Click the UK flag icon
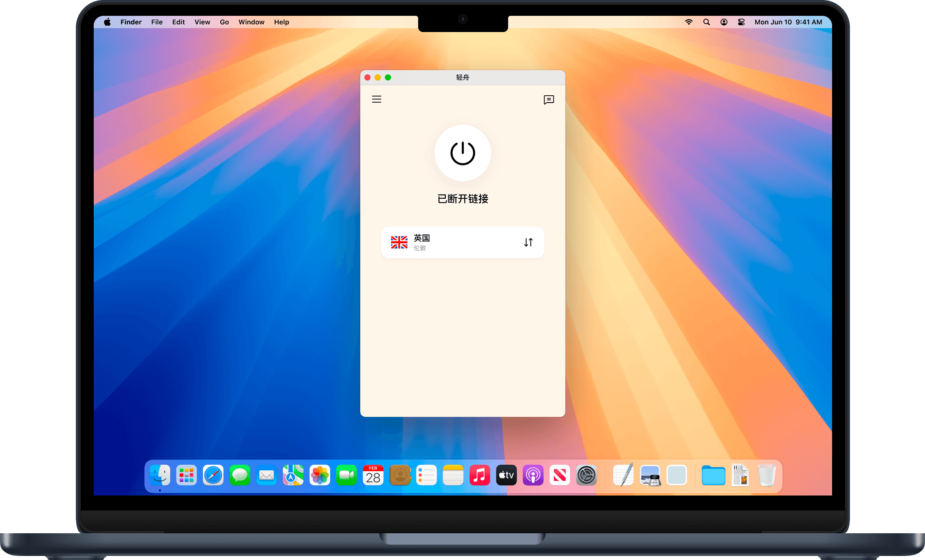The width and height of the screenshot is (925, 560). pyautogui.click(x=399, y=242)
